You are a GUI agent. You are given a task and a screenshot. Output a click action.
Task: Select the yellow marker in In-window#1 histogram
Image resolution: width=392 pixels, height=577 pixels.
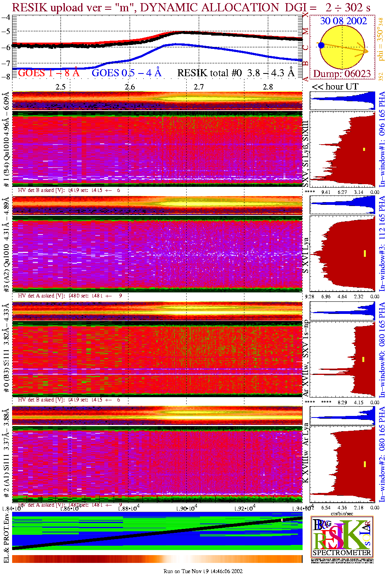[364, 149]
